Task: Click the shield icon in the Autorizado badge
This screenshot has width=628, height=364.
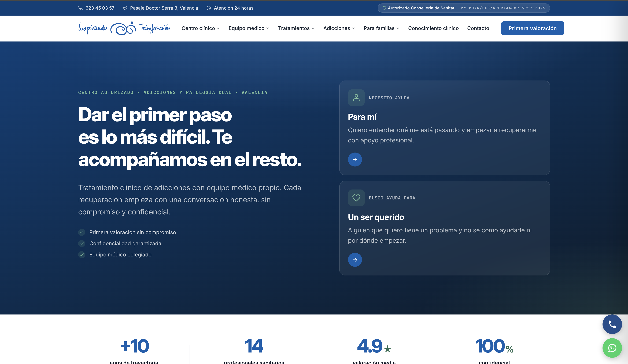Action: pos(384,8)
